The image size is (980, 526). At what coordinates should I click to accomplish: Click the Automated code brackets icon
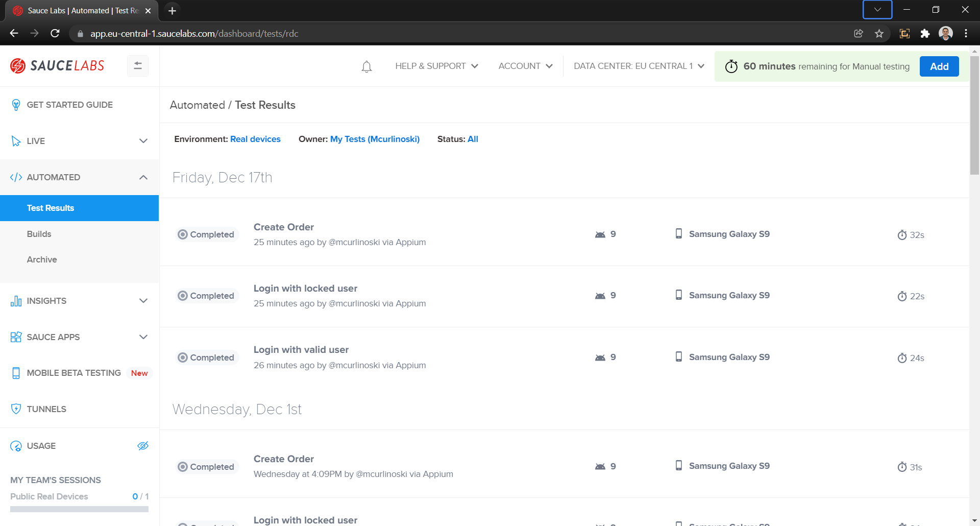coord(16,177)
